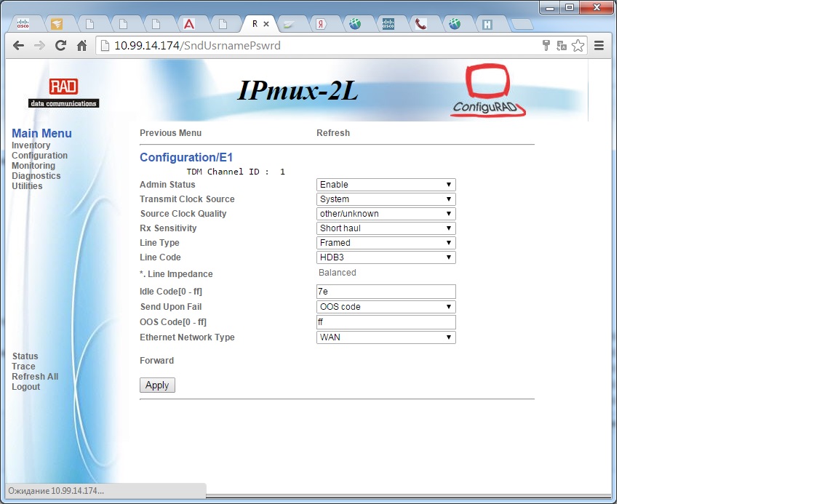Switch to the orange icon tab
This screenshot has height=504, width=838.
tap(57, 24)
